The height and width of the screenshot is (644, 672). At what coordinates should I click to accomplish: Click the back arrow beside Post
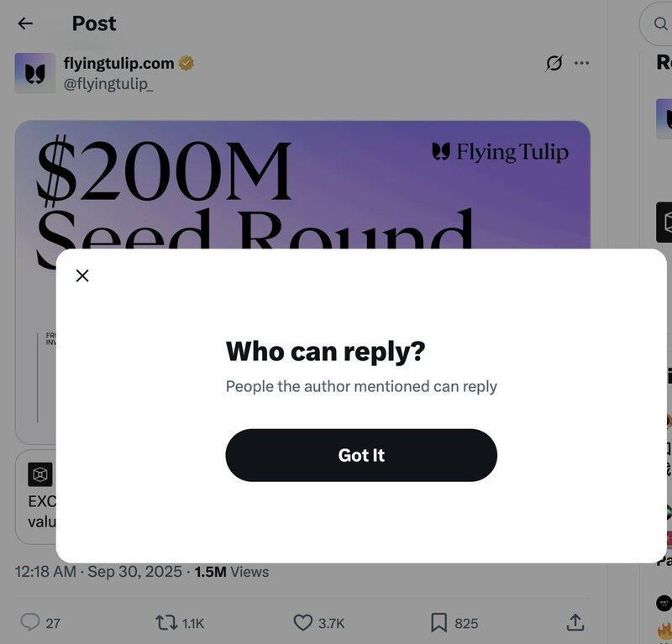tap(25, 24)
